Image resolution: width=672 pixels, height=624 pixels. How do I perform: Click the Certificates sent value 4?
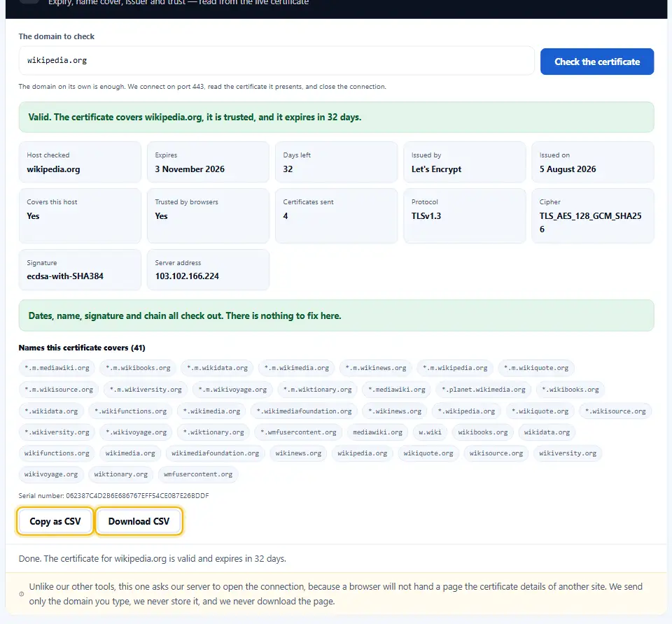[x=286, y=216]
